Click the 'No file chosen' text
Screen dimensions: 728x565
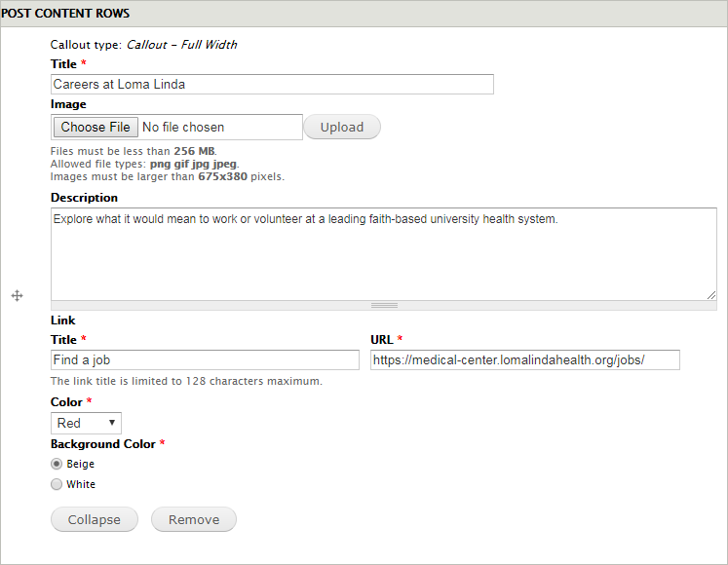183,128
